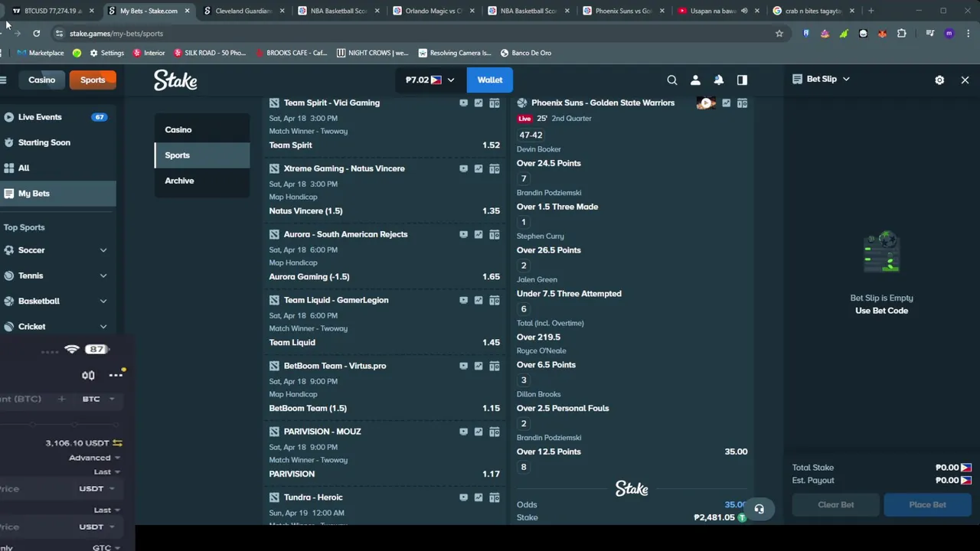Open All sports in sidebar
The width and height of the screenshot is (980, 551).
click(x=57, y=168)
